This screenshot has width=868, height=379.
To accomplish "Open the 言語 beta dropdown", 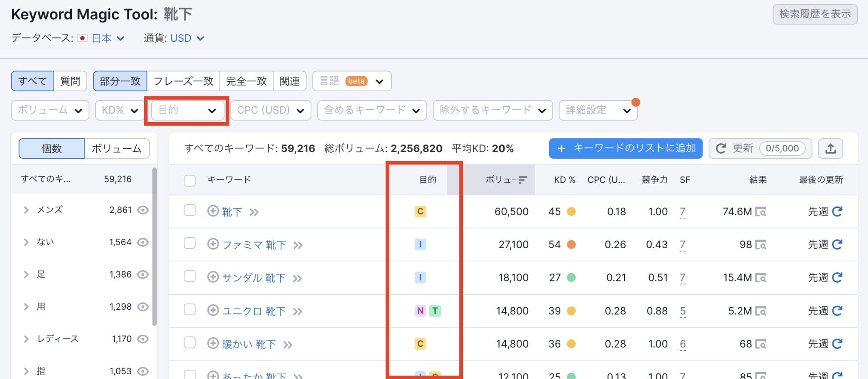I will click(x=352, y=81).
